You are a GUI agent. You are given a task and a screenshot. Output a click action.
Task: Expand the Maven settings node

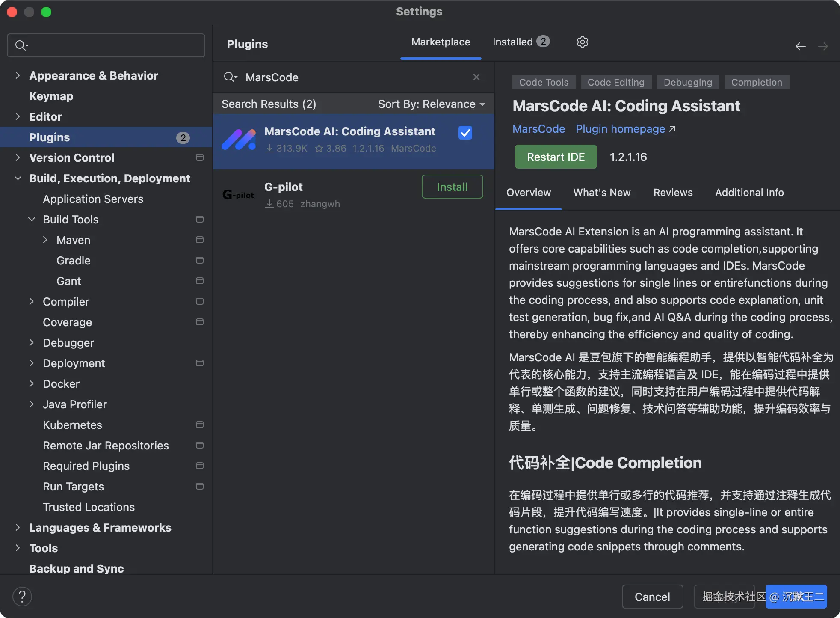pyautogui.click(x=45, y=240)
